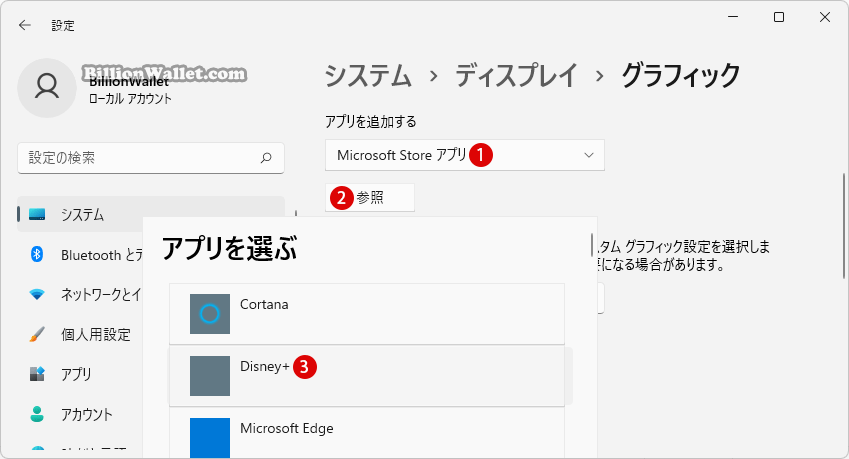
Task: Focus the 設定の検索 search field
Action: [x=151, y=158]
